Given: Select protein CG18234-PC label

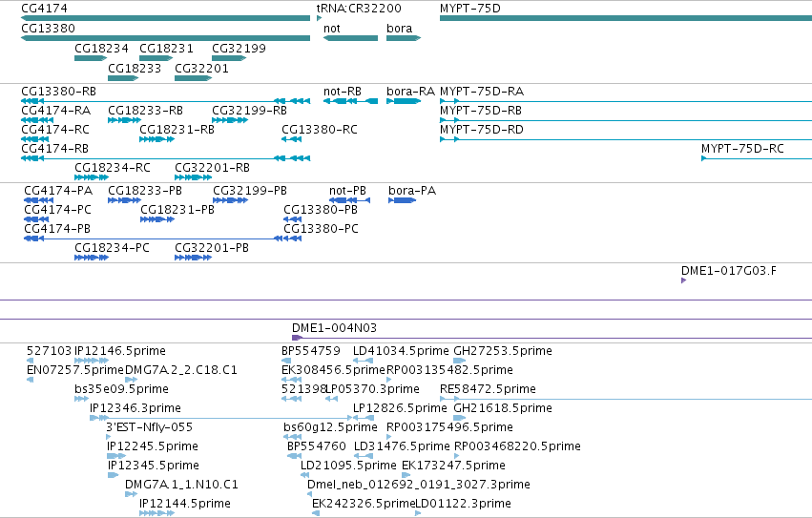Looking at the screenshot, I should (x=112, y=248).
